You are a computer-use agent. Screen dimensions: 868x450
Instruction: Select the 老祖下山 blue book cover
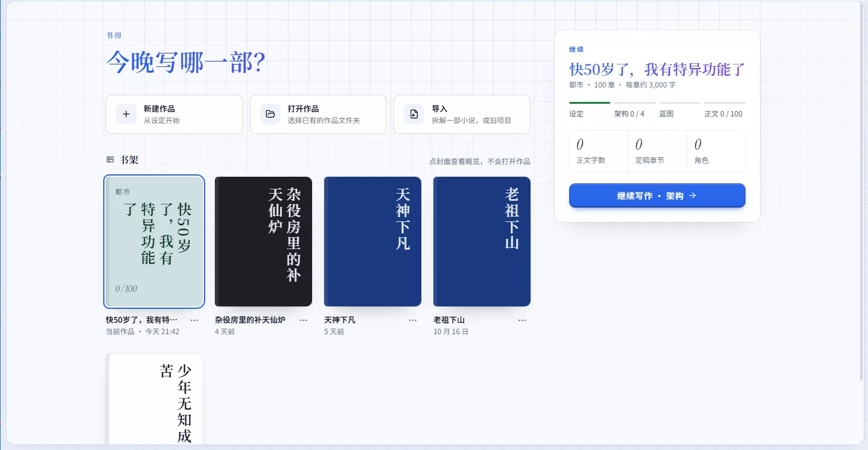point(482,242)
